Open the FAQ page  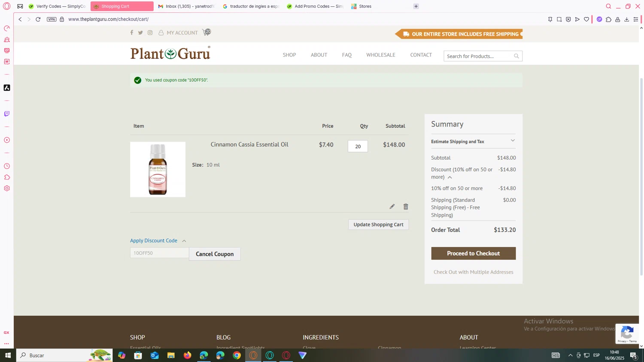347,55
